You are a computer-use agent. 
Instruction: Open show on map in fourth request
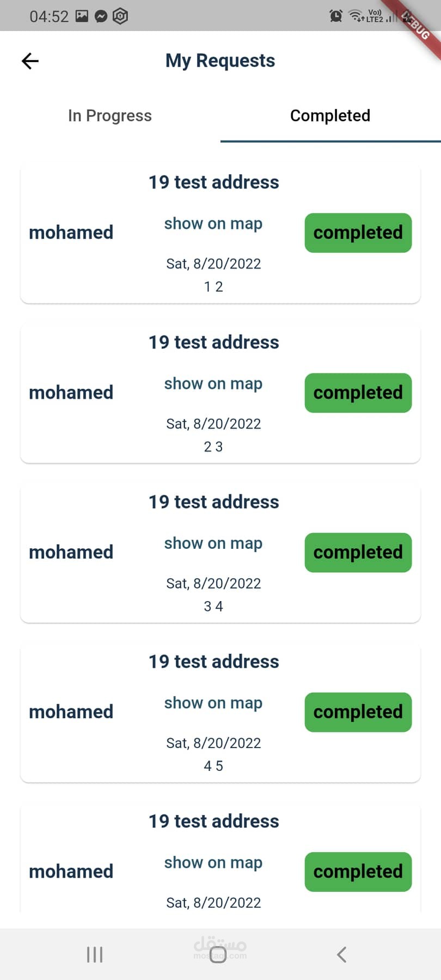point(213,703)
